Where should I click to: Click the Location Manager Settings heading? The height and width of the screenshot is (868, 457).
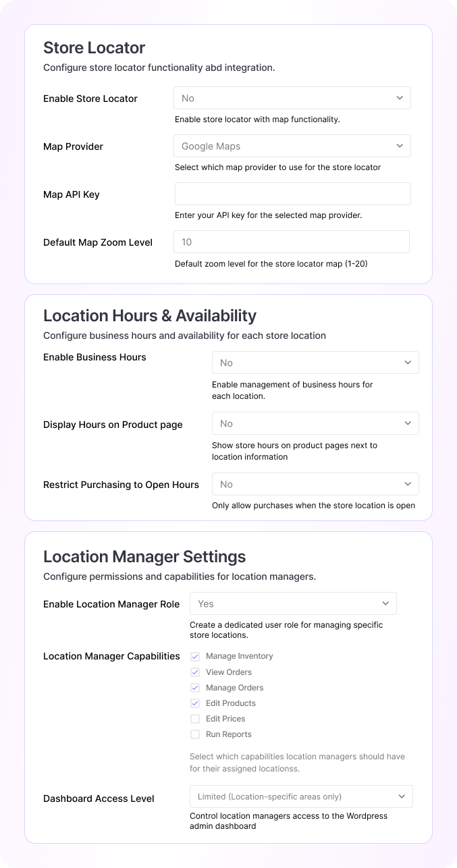[144, 557]
